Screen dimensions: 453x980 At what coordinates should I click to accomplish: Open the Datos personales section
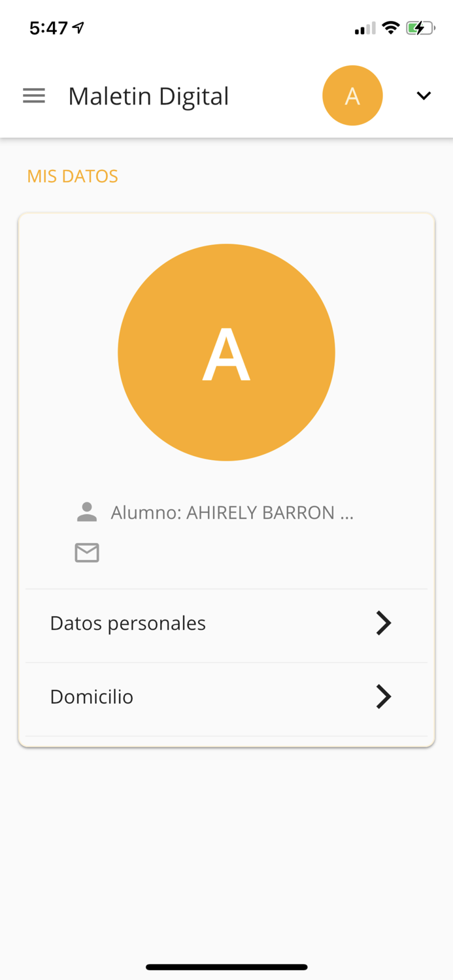pyautogui.click(x=128, y=623)
